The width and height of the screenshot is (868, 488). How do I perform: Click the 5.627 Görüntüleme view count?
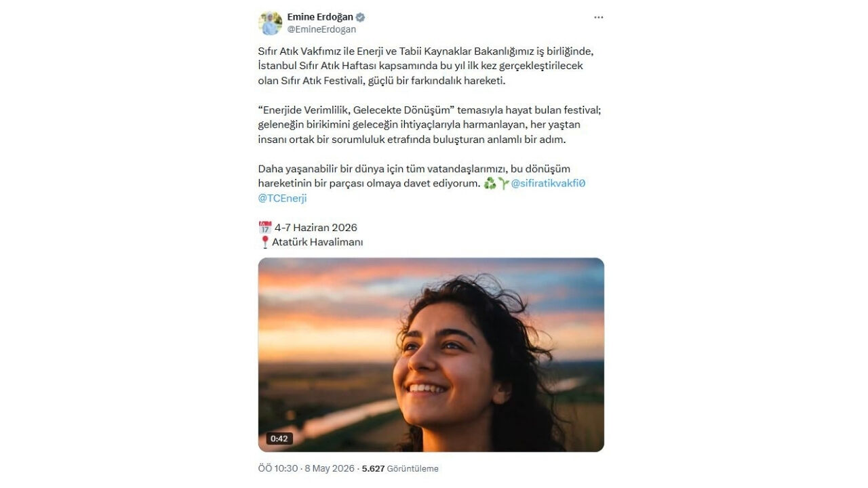point(400,468)
